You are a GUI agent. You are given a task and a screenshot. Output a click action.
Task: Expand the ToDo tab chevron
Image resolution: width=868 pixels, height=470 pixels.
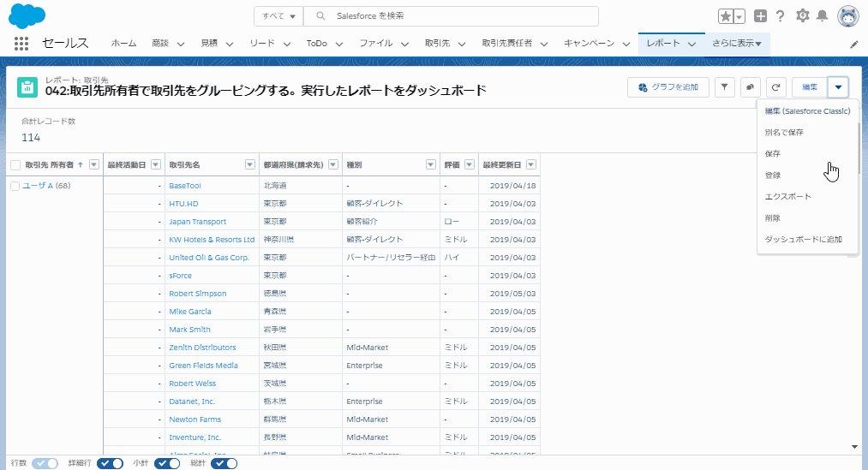pos(339,44)
